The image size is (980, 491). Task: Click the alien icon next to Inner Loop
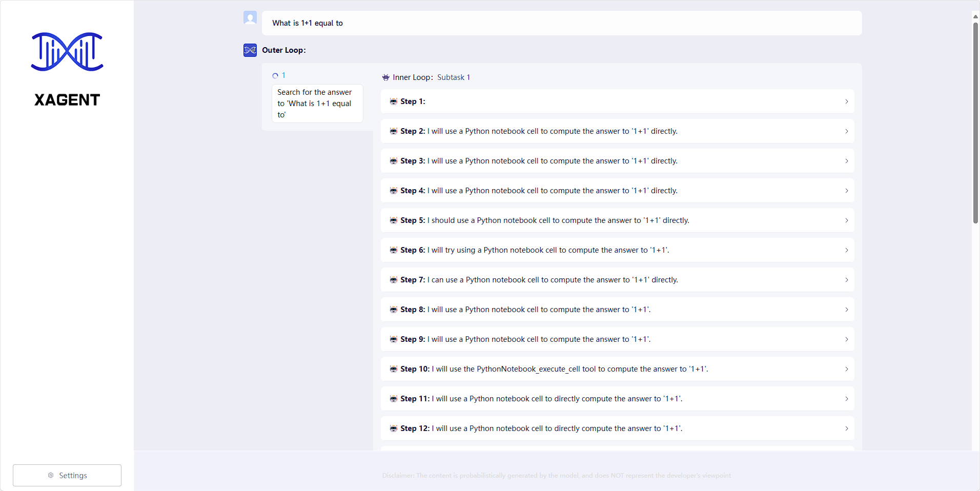click(385, 77)
